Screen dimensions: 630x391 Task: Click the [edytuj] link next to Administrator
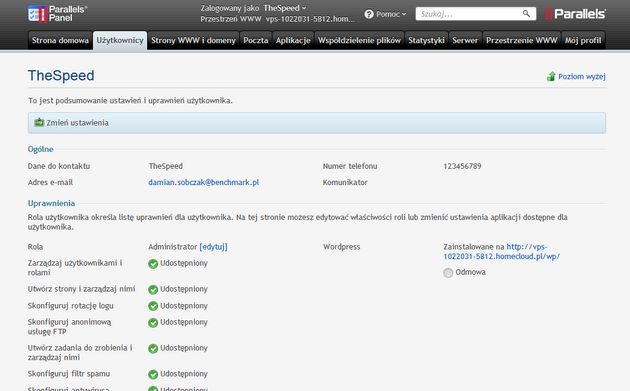point(213,246)
